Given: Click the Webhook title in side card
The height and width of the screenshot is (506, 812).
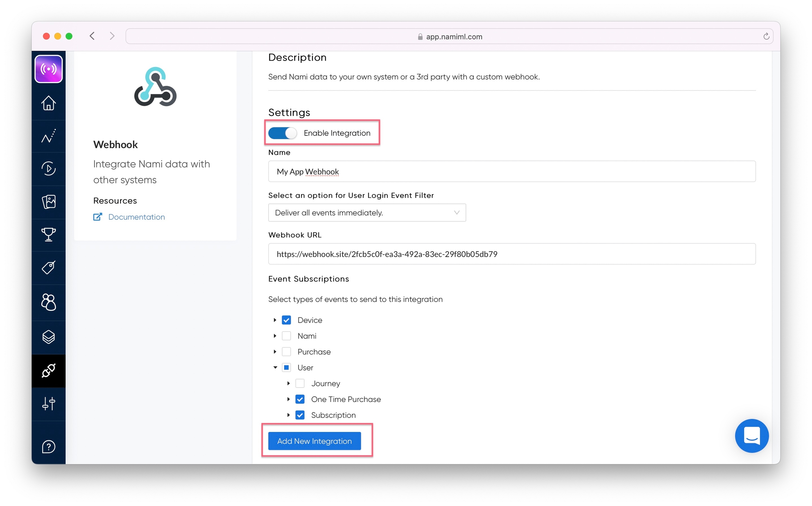Looking at the screenshot, I should pos(115,145).
